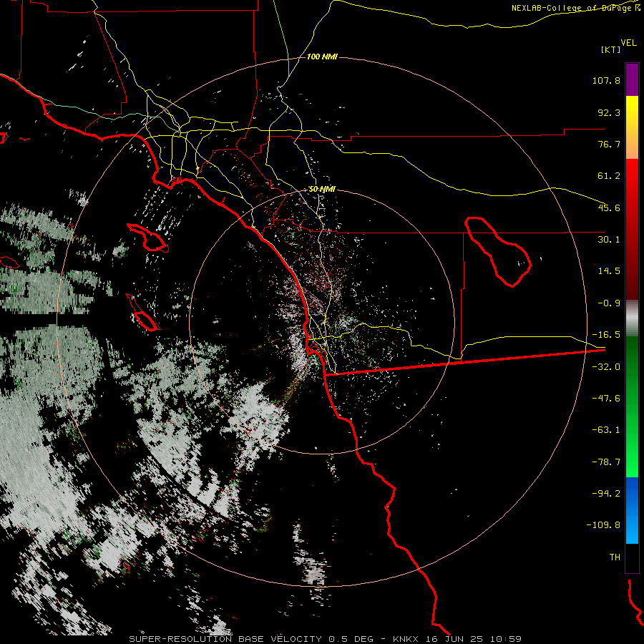Viewport: 644px width, 644px height.
Task: Click the 50 NMI range ring label
Action: click(x=322, y=190)
